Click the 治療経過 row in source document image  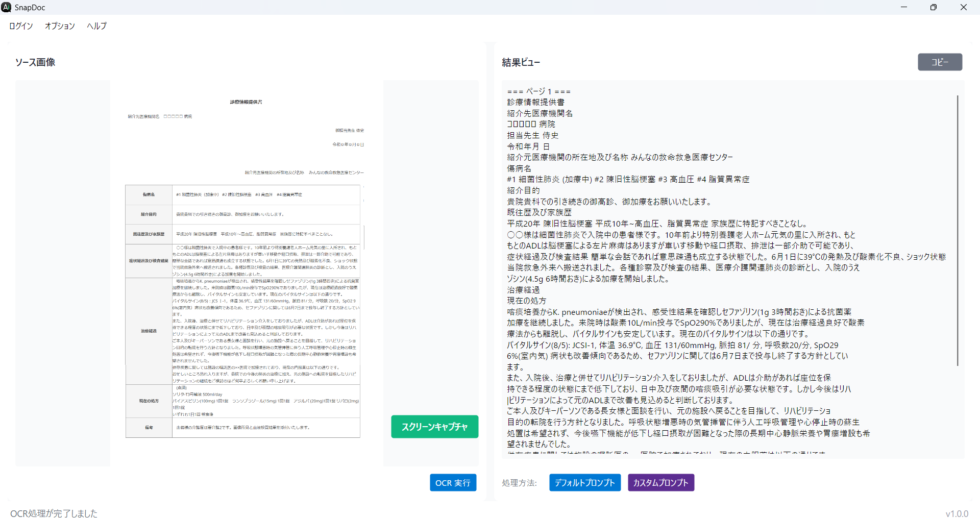149,331
